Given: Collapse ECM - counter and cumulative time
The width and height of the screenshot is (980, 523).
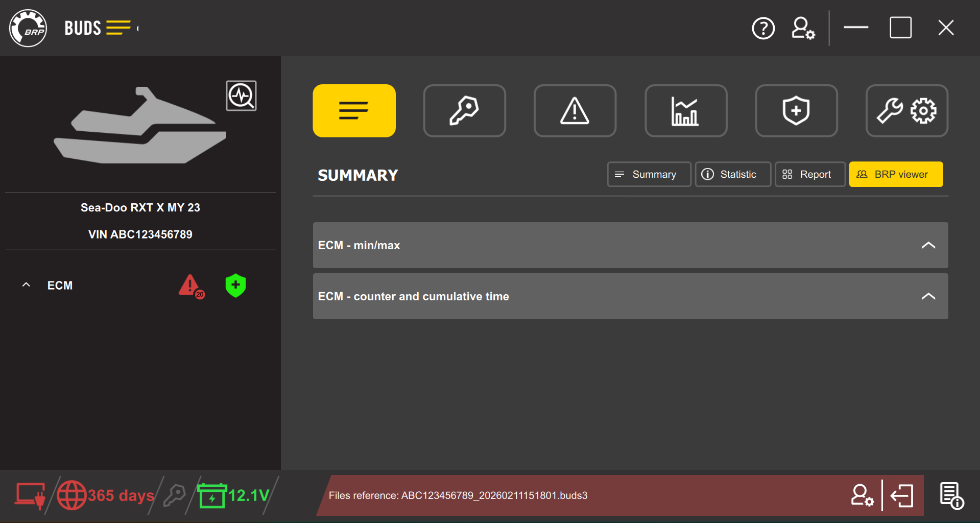Looking at the screenshot, I should 928,296.
